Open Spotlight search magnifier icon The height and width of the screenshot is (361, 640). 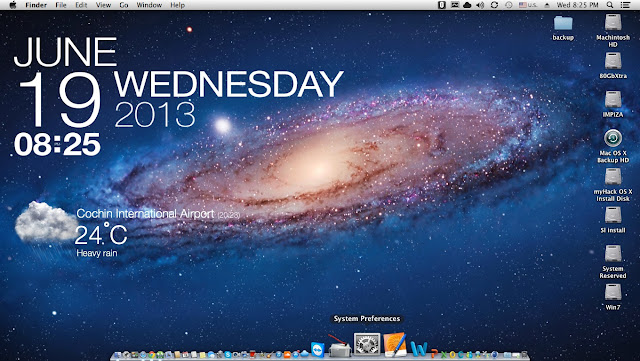pyautogui.click(x=609, y=5)
